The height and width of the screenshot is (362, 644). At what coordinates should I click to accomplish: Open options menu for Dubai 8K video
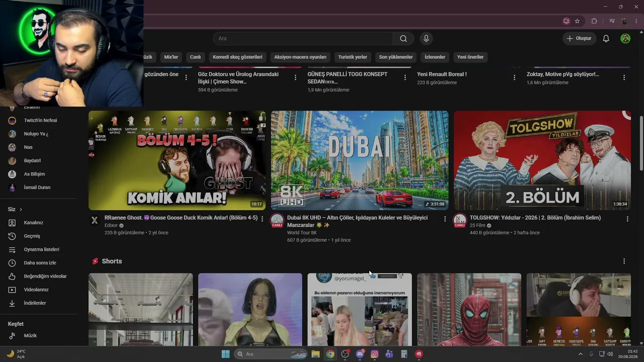(445, 219)
